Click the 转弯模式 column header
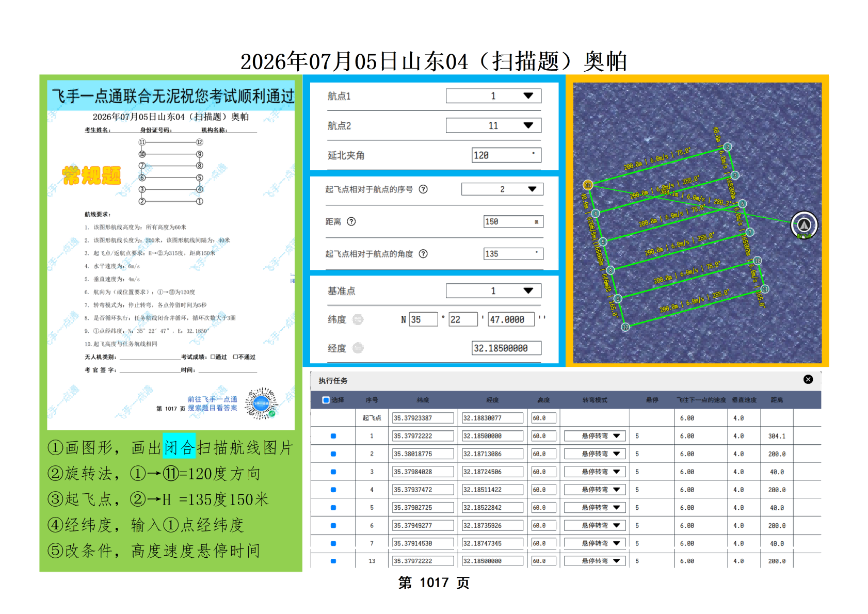The height and width of the screenshot is (614, 868). pos(595,400)
